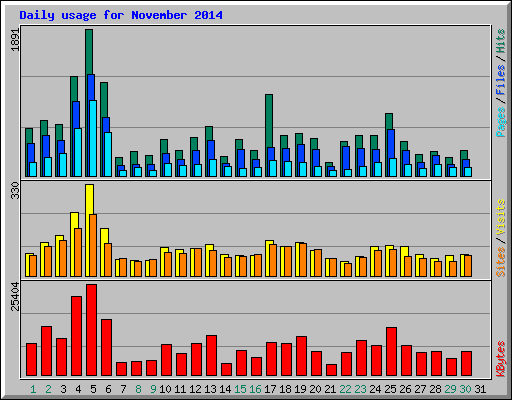The width and height of the screenshot is (512, 400).
Task: Click the 330 visits axis value
Action: click(x=15, y=191)
